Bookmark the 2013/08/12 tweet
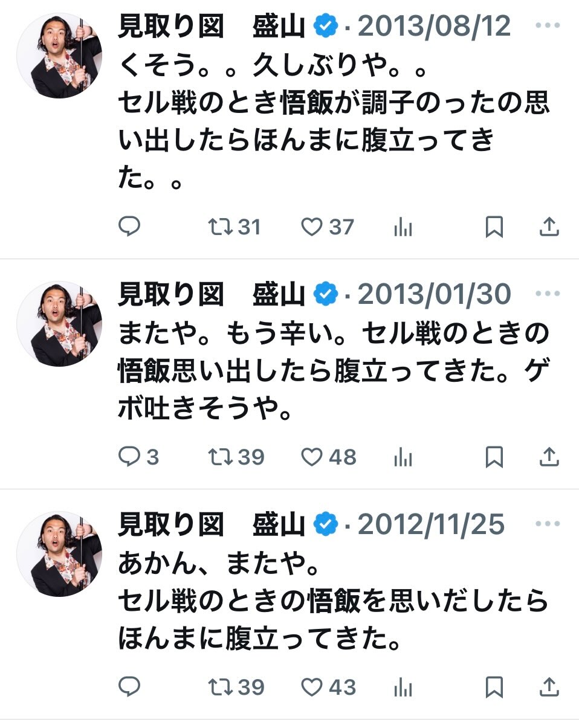Screen dimensions: 579x728 494,227
